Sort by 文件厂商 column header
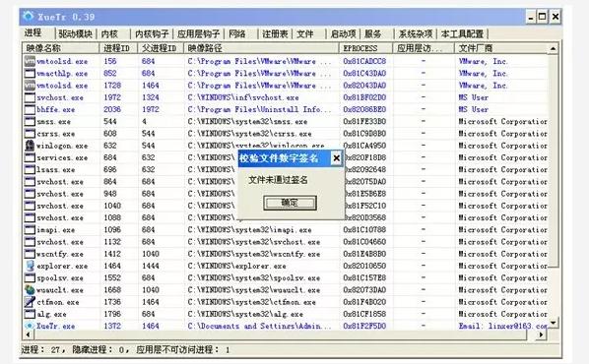The height and width of the screenshot is (364, 589). [500, 48]
